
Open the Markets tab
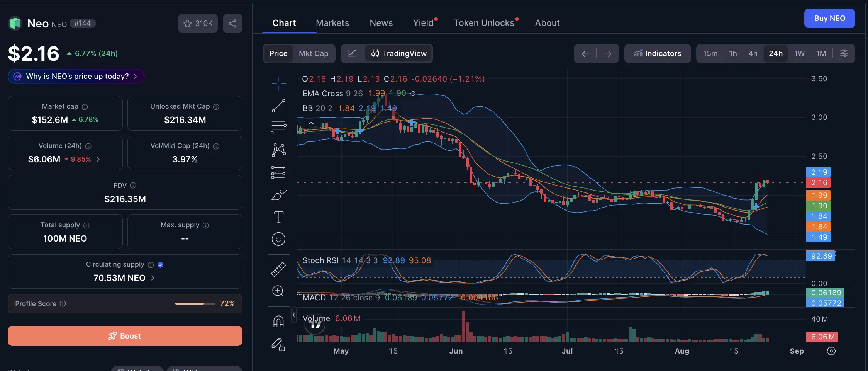332,23
